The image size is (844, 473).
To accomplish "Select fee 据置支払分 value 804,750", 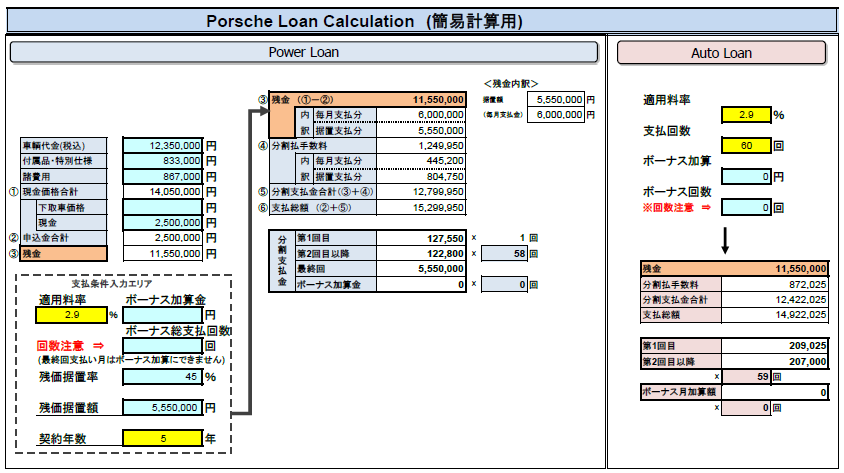I will tap(421, 177).
